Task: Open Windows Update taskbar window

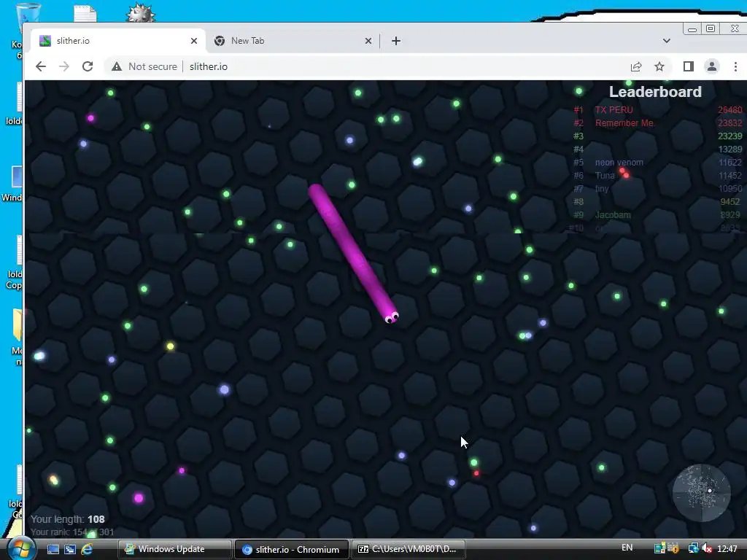Action: [174, 549]
